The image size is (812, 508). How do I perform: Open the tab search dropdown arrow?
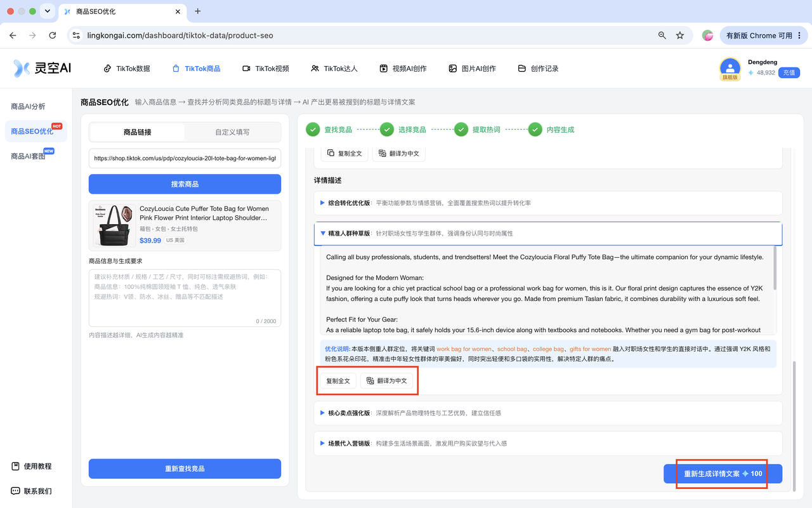(48, 11)
